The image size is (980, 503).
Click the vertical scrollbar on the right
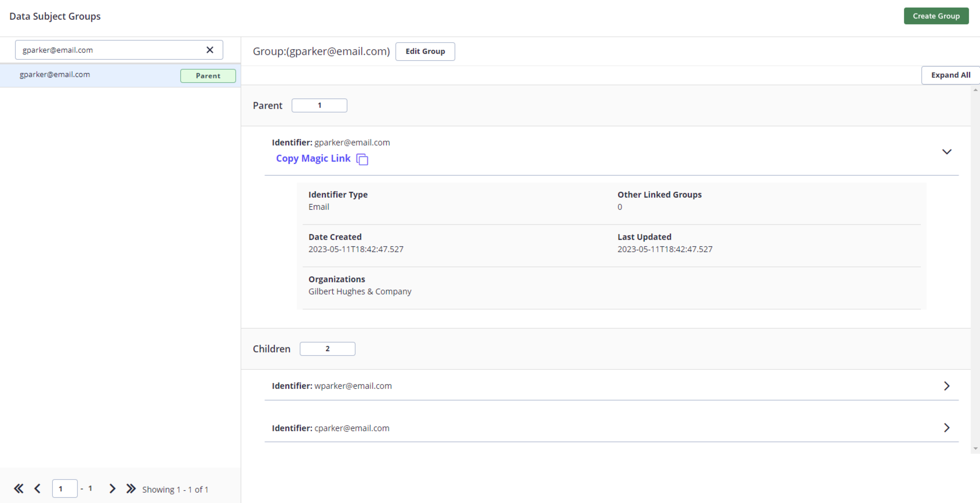tap(976, 266)
